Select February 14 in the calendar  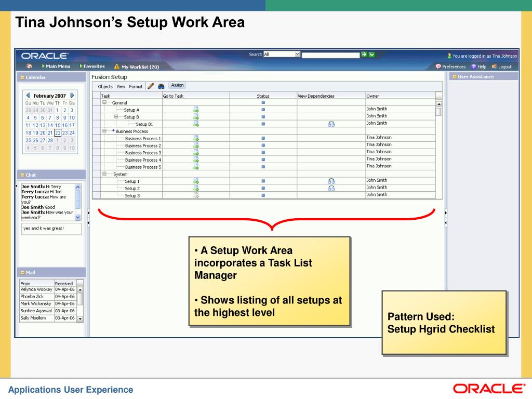coord(50,125)
